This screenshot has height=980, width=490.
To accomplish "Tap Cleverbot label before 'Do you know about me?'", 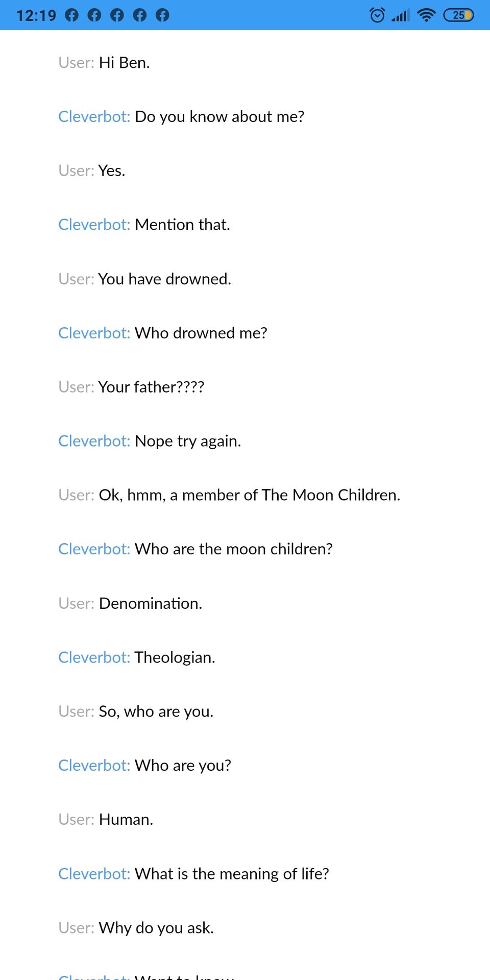I will 94,116.
